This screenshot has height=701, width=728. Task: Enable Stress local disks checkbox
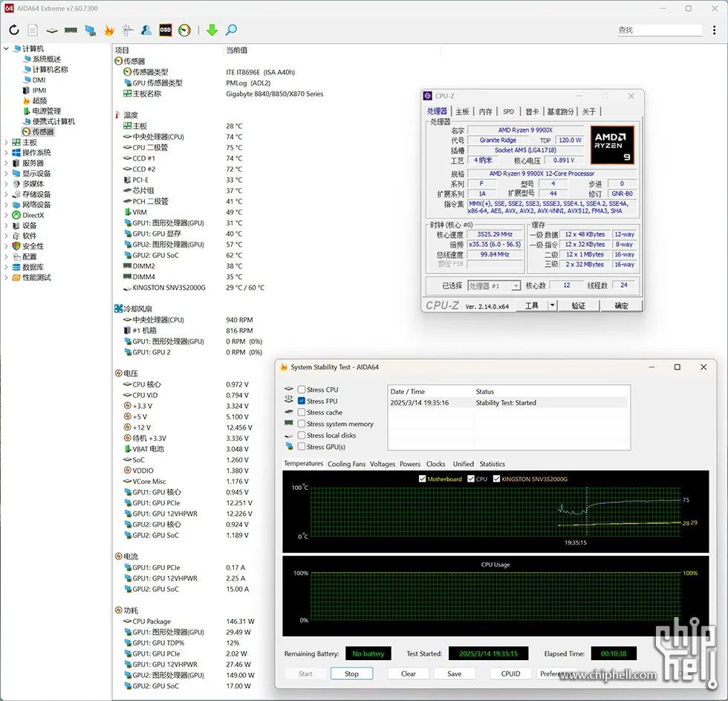[302, 436]
